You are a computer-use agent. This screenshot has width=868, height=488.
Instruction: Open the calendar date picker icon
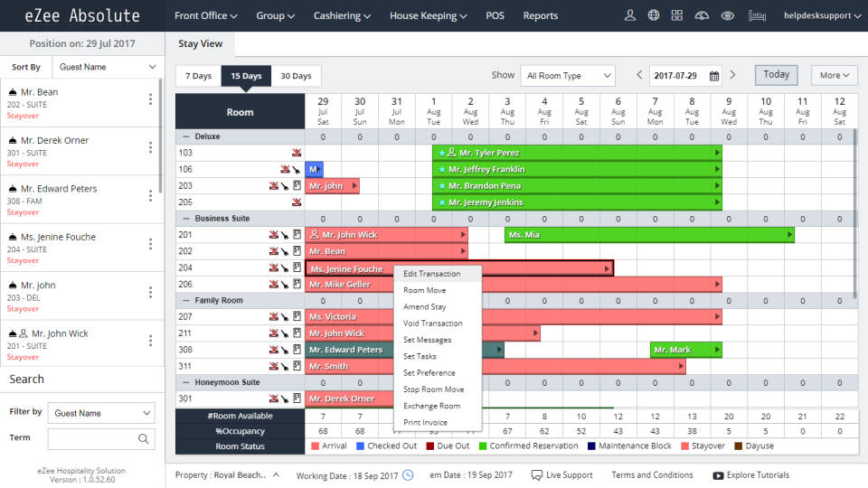[x=714, y=76]
